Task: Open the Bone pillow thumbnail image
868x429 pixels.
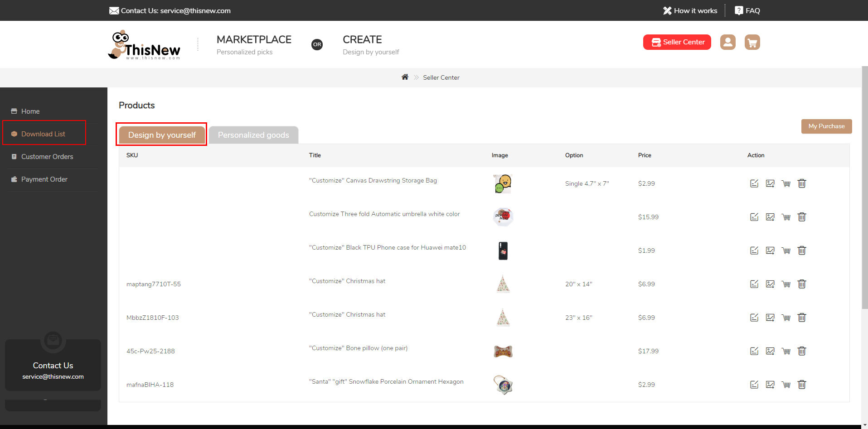Action: point(503,351)
